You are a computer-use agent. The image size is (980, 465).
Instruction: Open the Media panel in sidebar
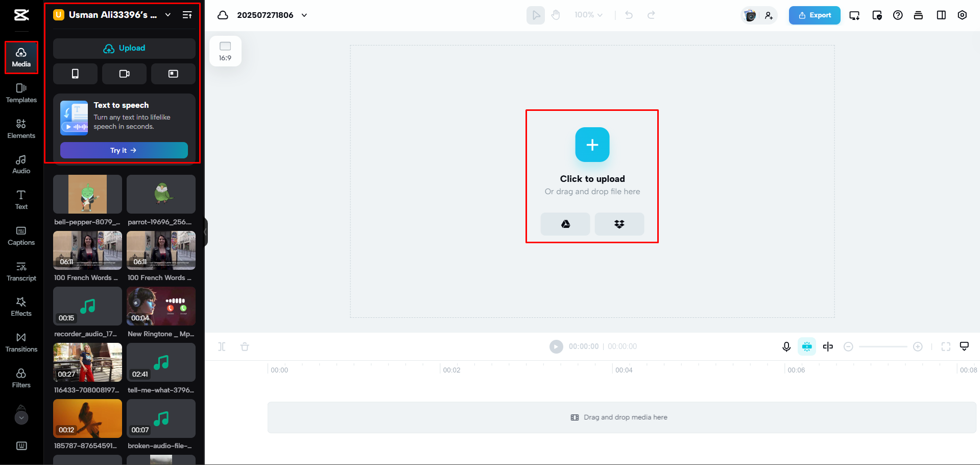tap(21, 58)
